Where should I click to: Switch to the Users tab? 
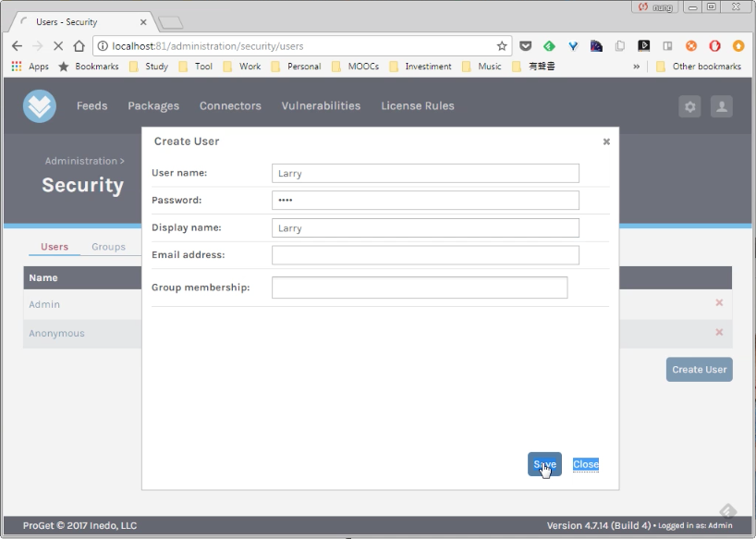tap(55, 247)
